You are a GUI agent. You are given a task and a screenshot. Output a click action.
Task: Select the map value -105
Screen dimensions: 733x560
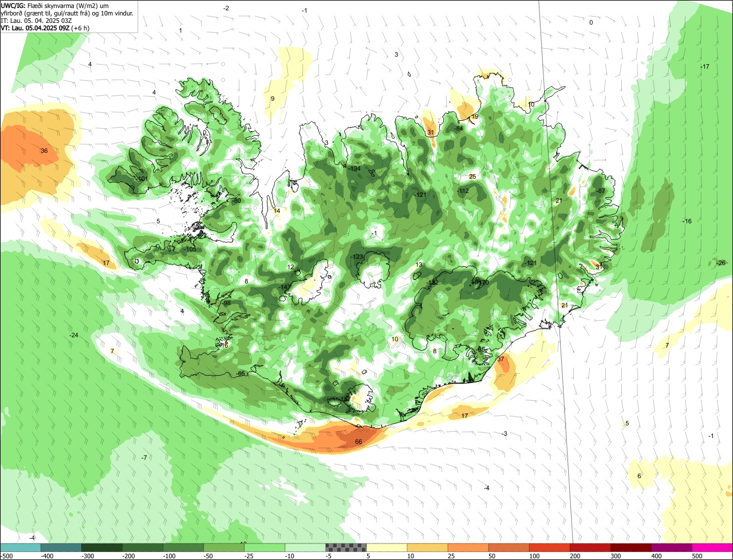point(191,250)
